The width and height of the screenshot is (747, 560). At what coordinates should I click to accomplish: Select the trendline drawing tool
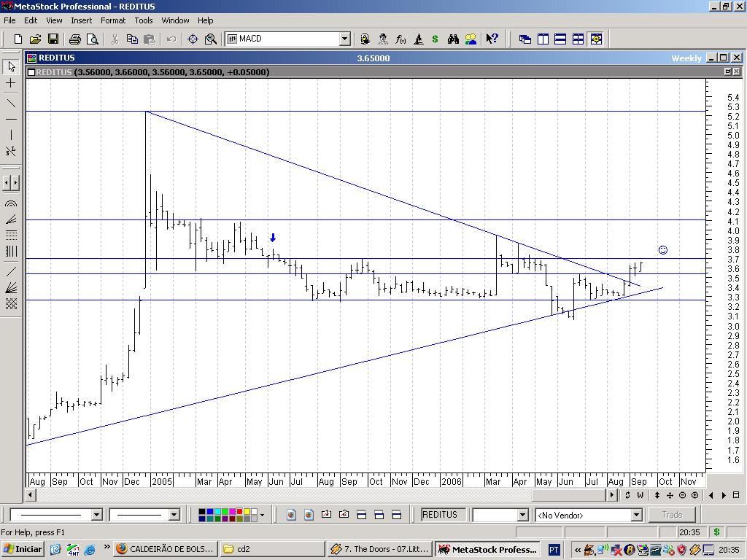point(11,104)
